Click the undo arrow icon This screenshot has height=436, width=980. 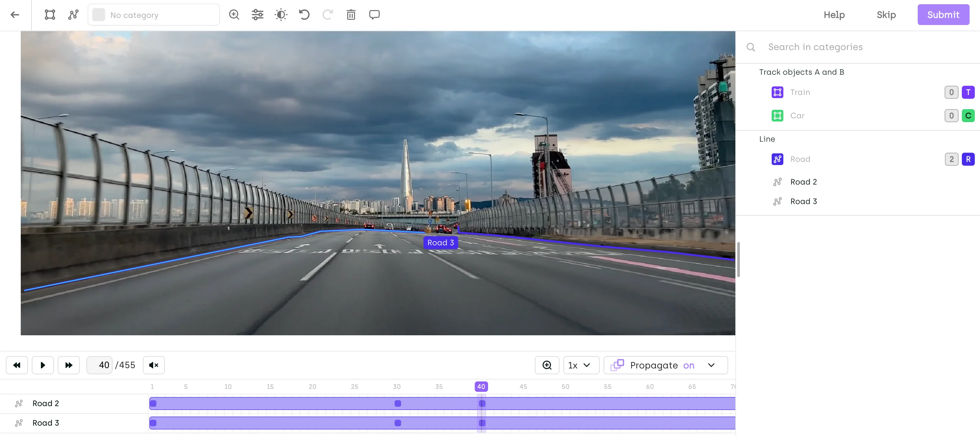click(304, 15)
